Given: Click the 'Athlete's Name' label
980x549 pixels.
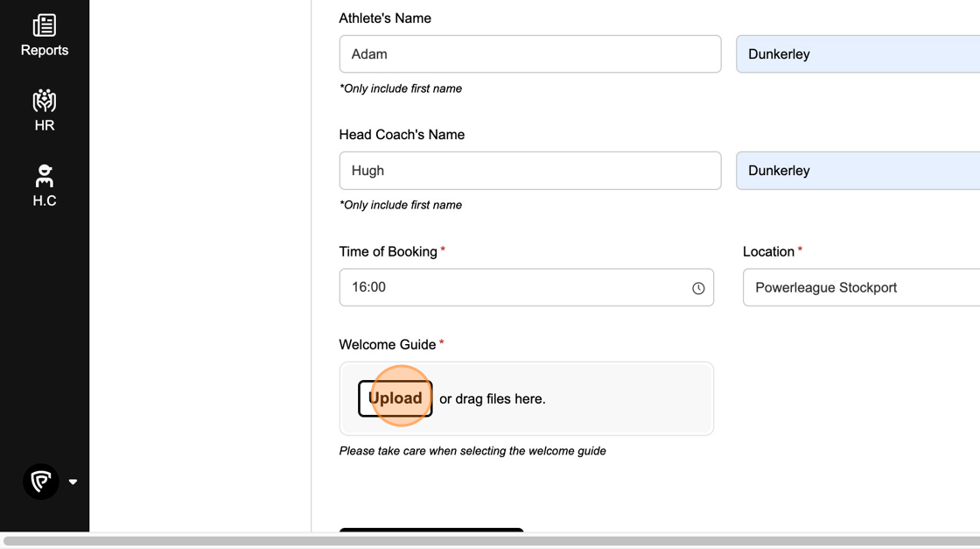Looking at the screenshot, I should pos(385,18).
